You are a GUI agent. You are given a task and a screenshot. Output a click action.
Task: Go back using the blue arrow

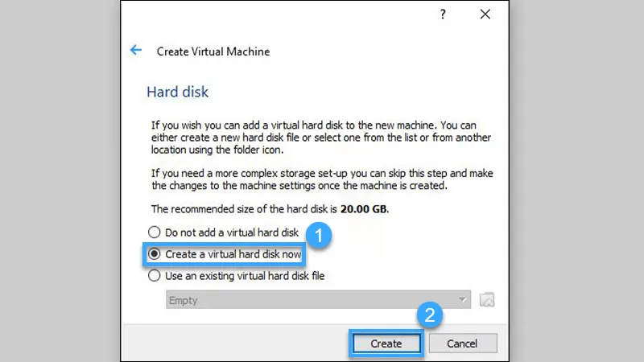pyautogui.click(x=135, y=50)
